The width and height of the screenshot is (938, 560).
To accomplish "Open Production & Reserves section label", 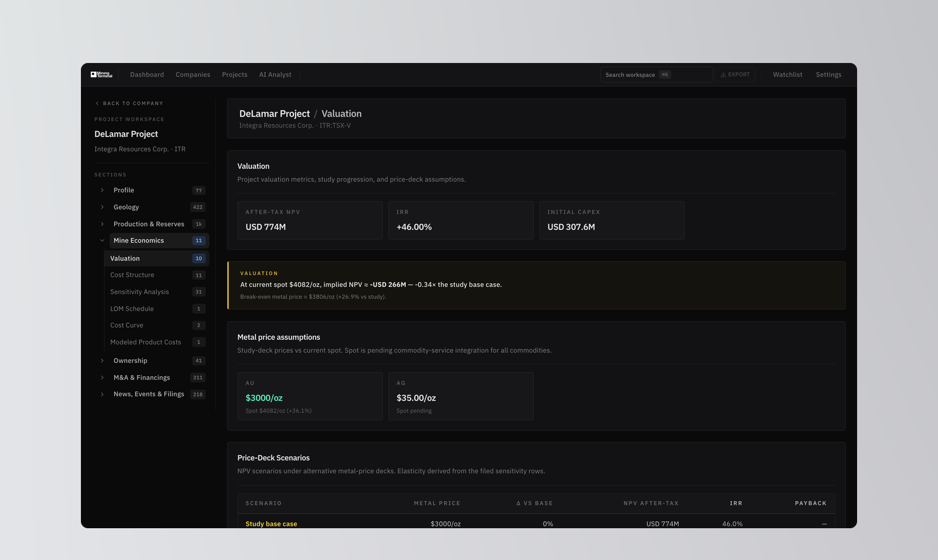I will click(149, 224).
